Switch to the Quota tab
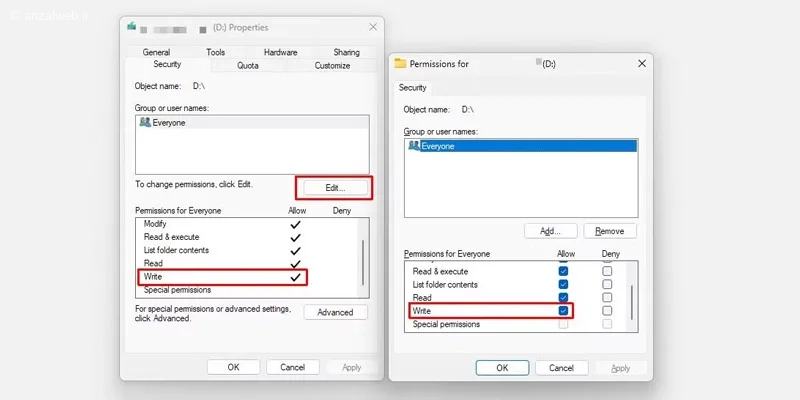 click(248, 65)
